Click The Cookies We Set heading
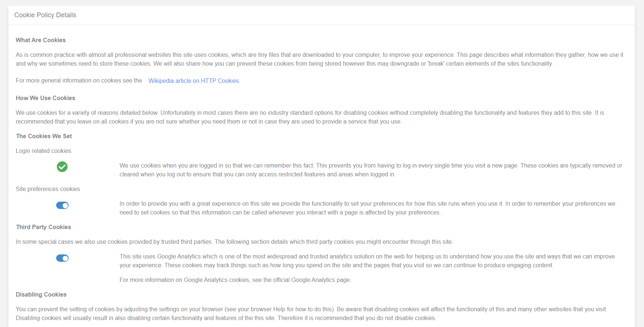The height and width of the screenshot is (327, 644). click(44, 136)
